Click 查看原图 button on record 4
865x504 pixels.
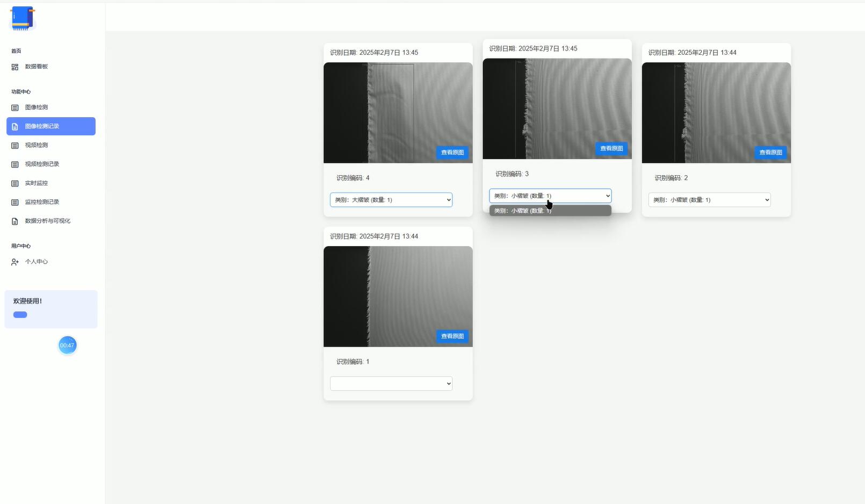[x=452, y=153]
